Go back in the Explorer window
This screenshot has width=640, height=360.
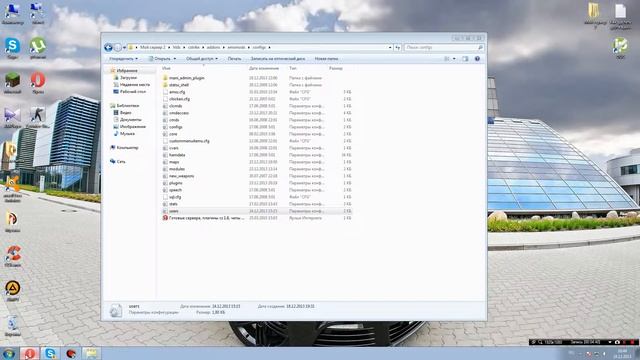(108, 48)
